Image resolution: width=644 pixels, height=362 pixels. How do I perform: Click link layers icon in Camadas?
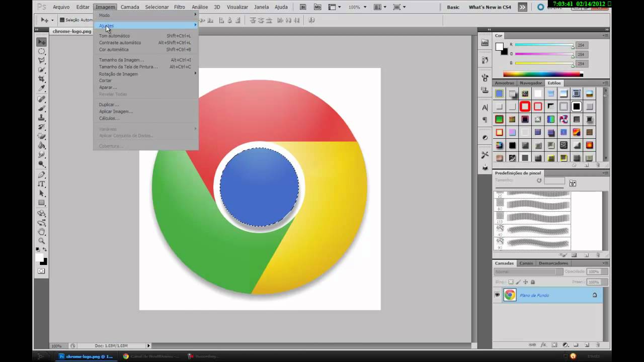click(x=533, y=345)
